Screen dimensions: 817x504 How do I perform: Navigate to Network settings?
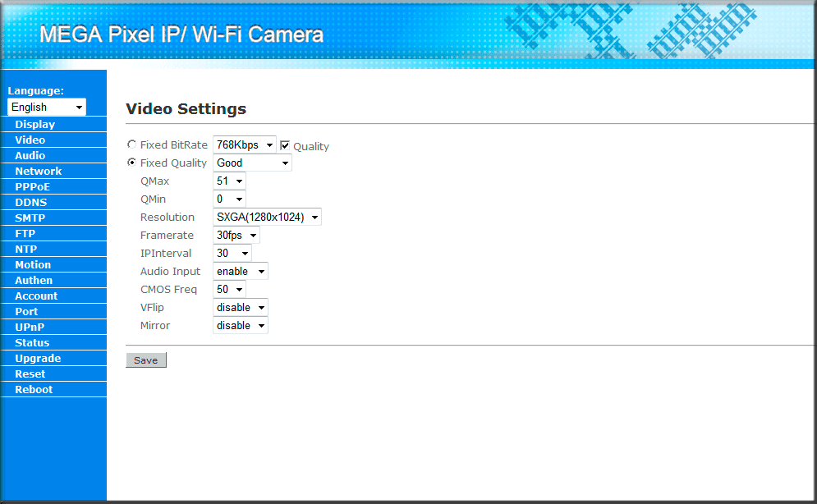pyautogui.click(x=53, y=171)
